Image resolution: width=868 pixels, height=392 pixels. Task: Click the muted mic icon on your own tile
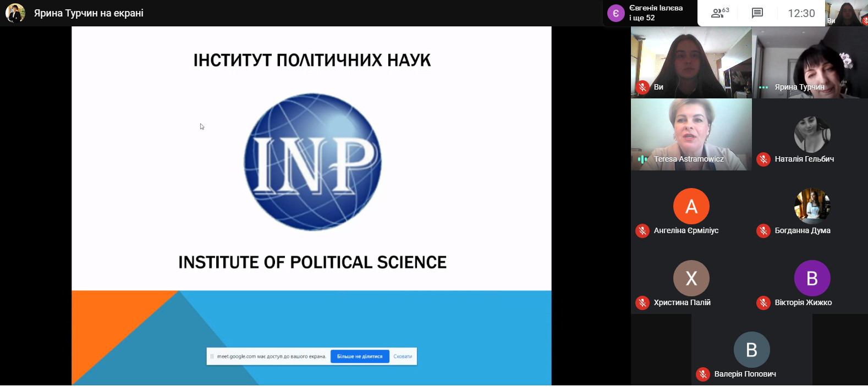point(642,87)
